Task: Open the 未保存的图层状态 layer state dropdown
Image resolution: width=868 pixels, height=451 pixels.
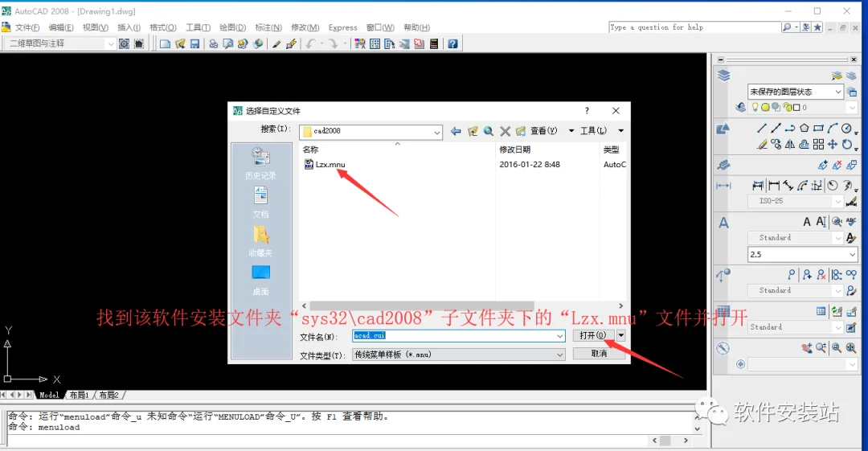Action: pyautogui.click(x=838, y=92)
